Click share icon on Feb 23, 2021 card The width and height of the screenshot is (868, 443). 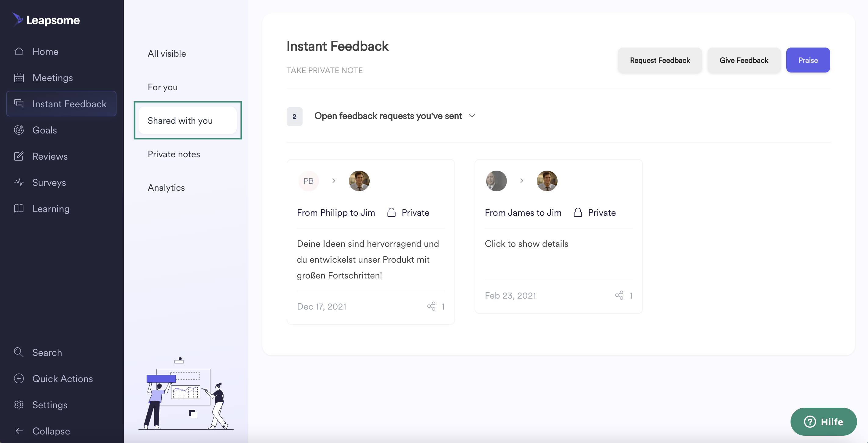(x=619, y=295)
